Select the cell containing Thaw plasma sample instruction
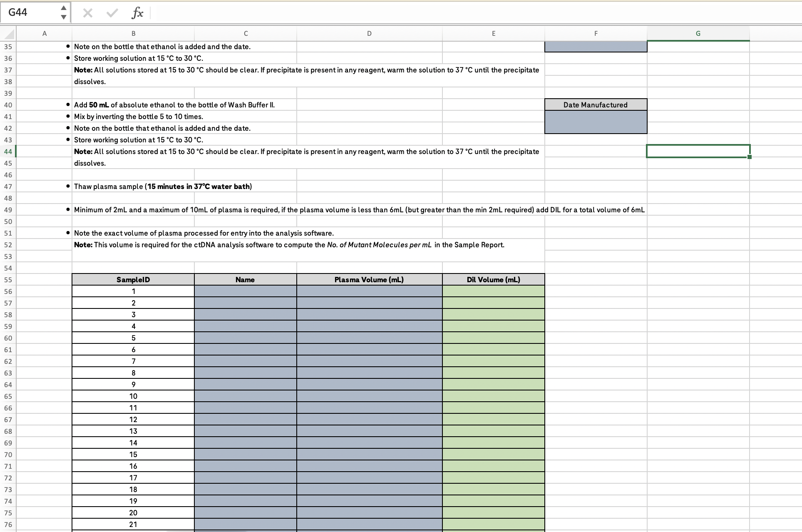 (x=133, y=186)
